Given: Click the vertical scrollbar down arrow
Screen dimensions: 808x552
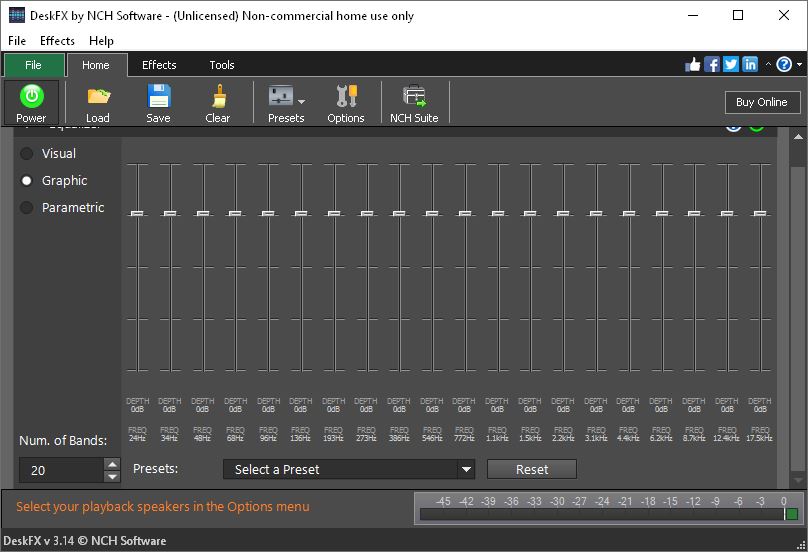Looking at the screenshot, I should coord(798,480).
